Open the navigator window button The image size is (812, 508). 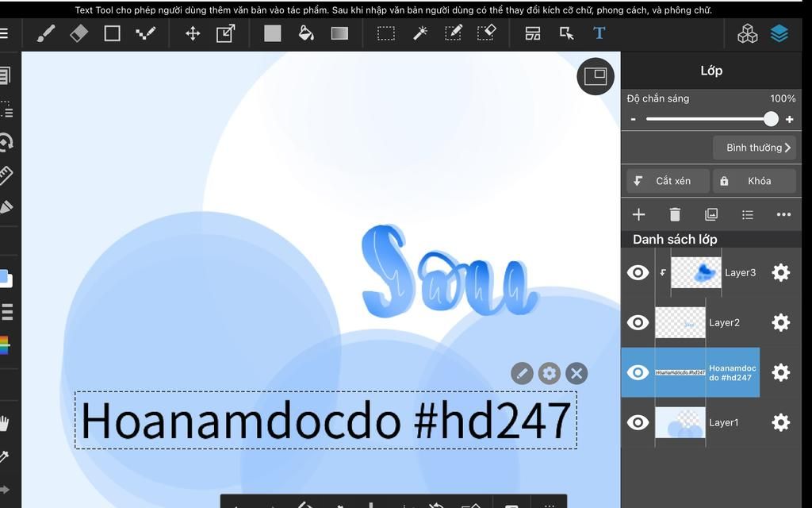596,76
